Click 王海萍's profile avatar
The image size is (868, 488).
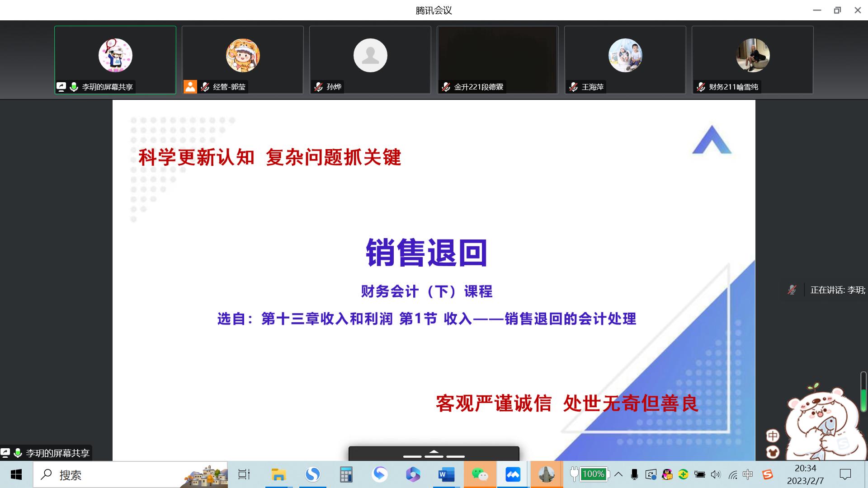625,56
